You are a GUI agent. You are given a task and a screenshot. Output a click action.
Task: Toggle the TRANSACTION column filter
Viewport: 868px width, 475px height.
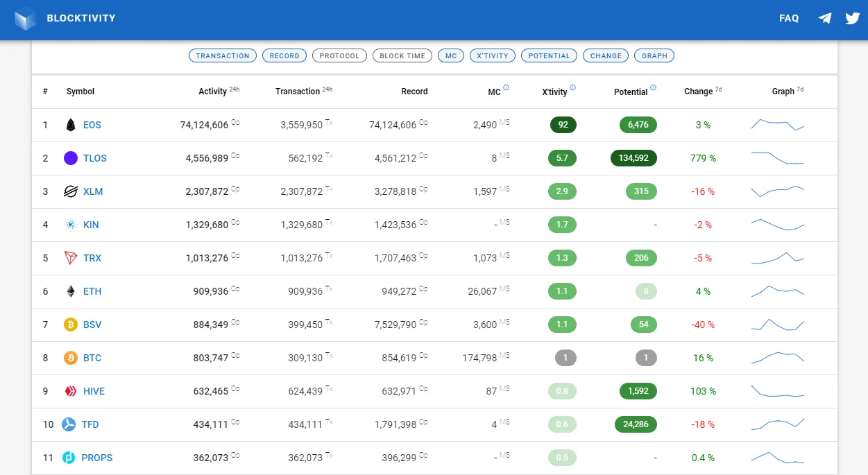[223, 55]
